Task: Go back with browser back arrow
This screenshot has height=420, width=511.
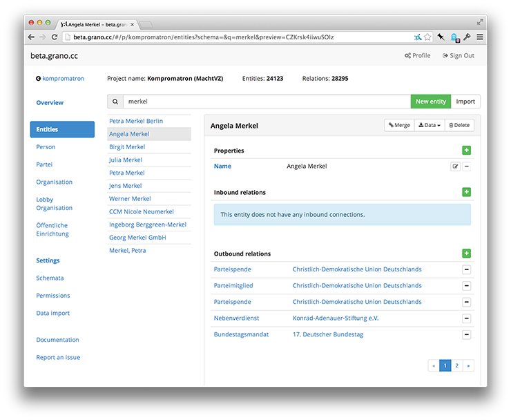Action: pyautogui.click(x=31, y=37)
